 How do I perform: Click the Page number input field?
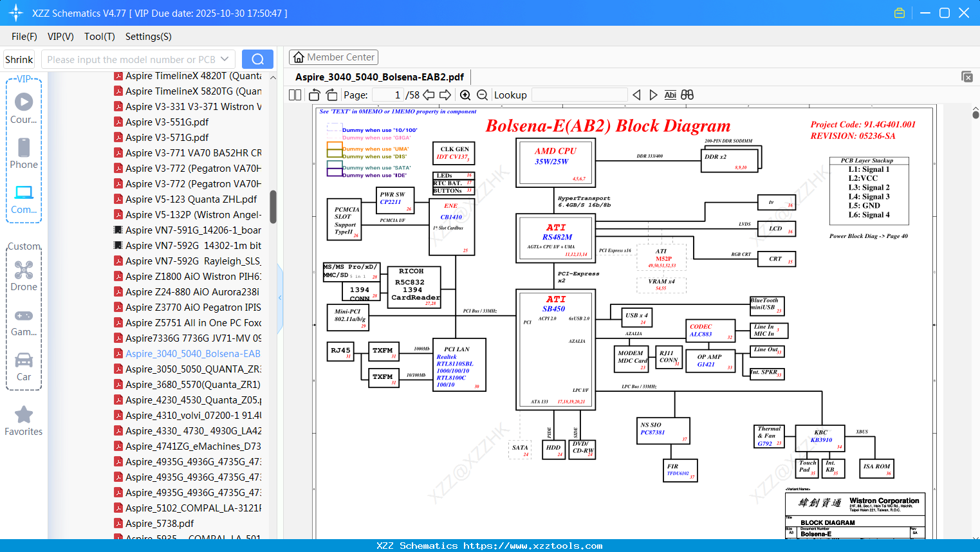[x=388, y=95]
